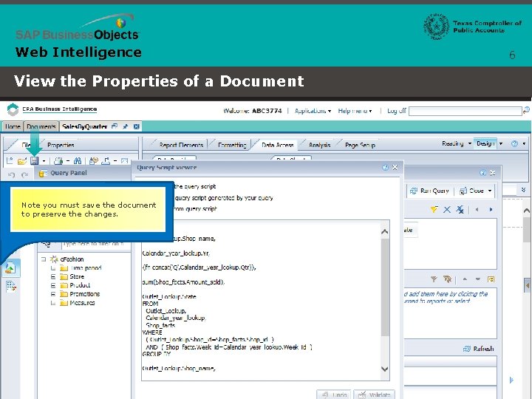Screen dimensions: 532x399
Task: Click the Send by email envelope icon
Action: 125,161
